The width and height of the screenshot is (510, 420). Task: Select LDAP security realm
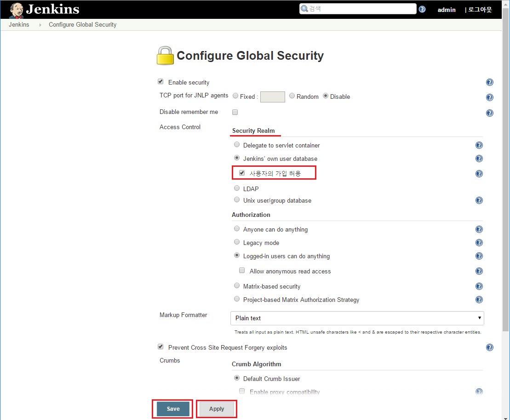pyautogui.click(x=237, y=188)
